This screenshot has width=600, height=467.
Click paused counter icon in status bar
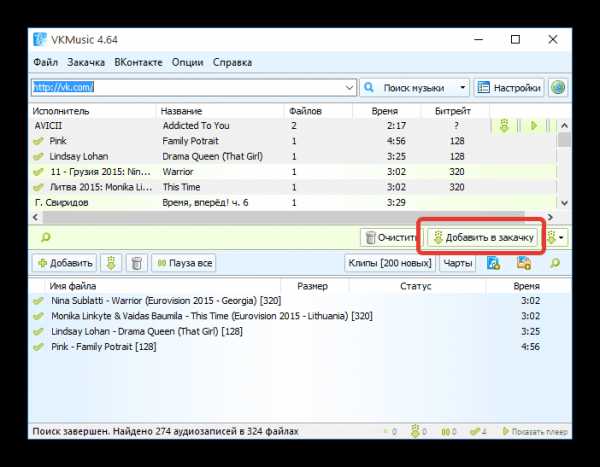click(448, 432)
